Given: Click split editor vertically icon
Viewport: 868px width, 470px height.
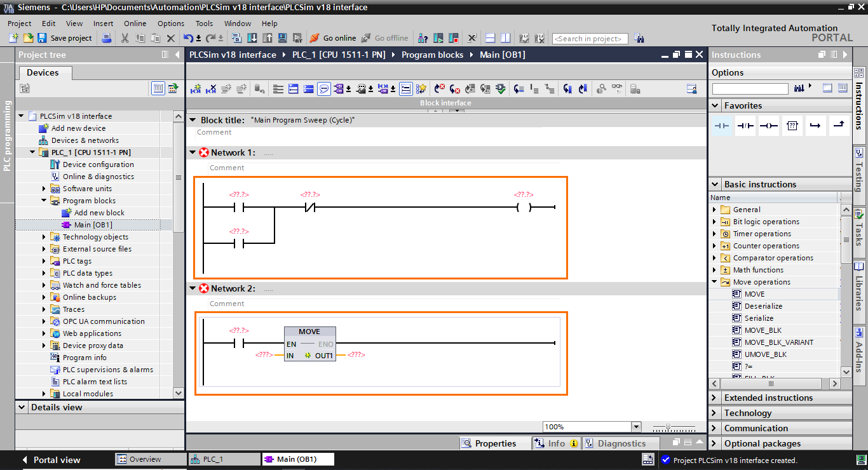Looking at the screenshot, I should (505, 38).
